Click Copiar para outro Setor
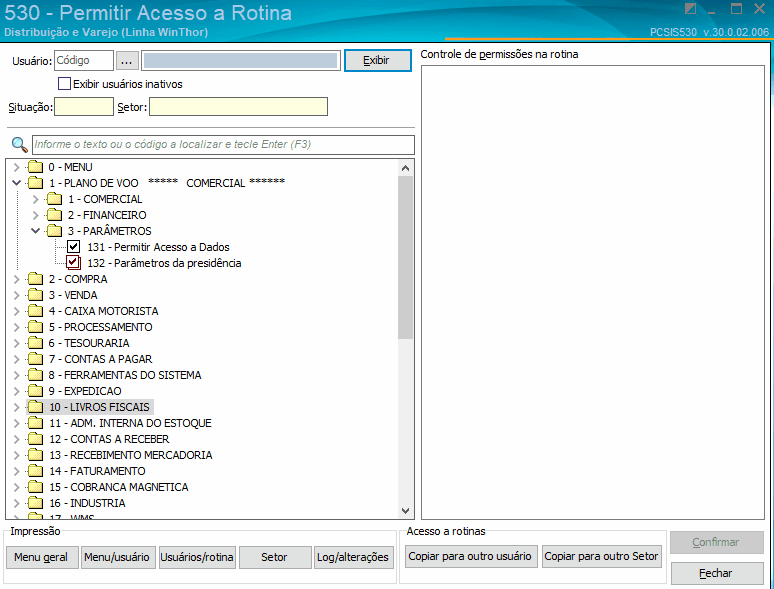This screenshot has width=774, height=589. pos(602,556)
